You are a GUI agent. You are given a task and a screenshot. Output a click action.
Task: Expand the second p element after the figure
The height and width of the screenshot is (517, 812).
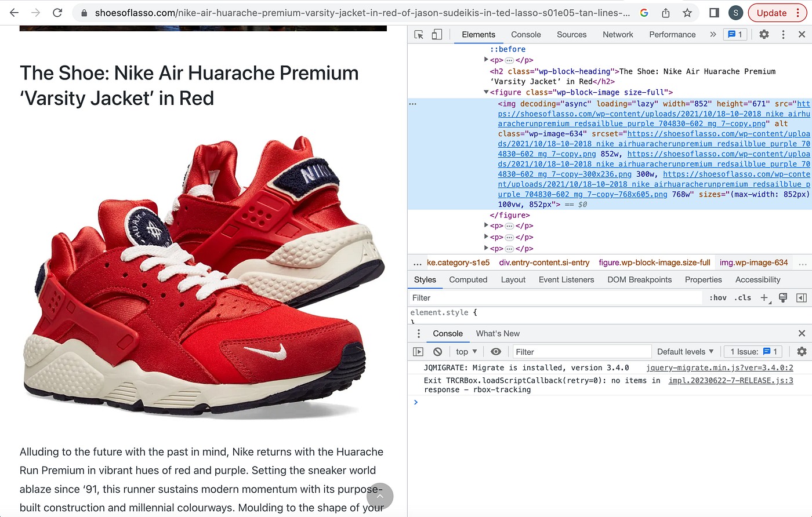pyautogui.click(x=486, y=237)
